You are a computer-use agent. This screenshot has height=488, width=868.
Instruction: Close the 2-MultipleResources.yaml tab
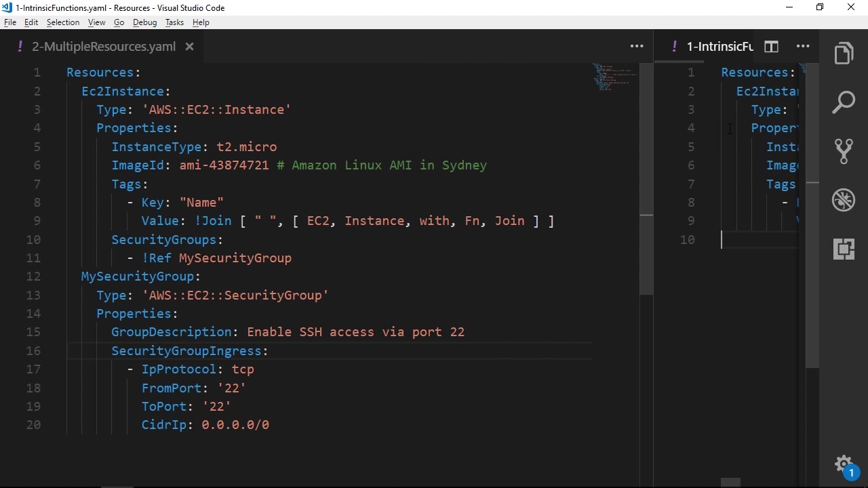tap(190, 47)
